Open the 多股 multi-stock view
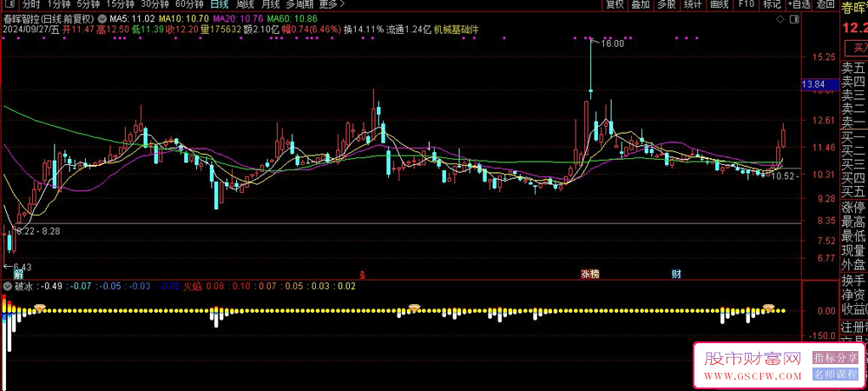 coord(667,4)
